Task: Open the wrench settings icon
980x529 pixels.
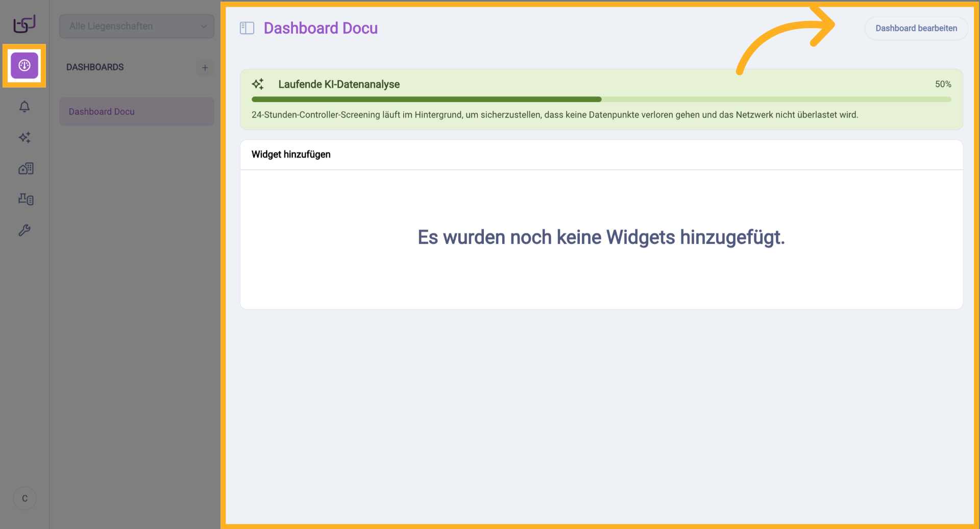Action: click(24, 230)
